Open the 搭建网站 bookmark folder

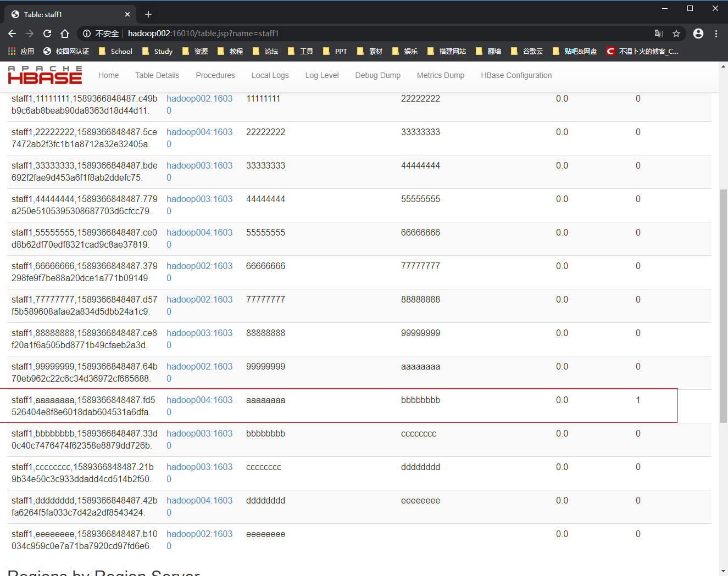pyautogui.click(x=447, y=51)
